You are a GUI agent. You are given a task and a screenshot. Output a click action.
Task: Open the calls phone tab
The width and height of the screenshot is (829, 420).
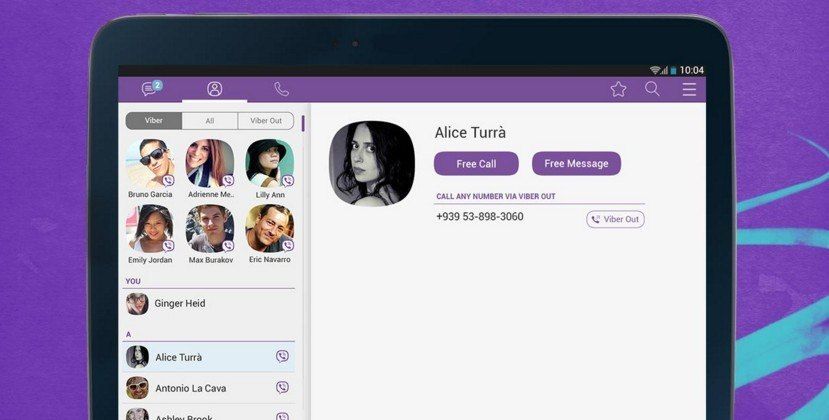(x=282, y=89)
